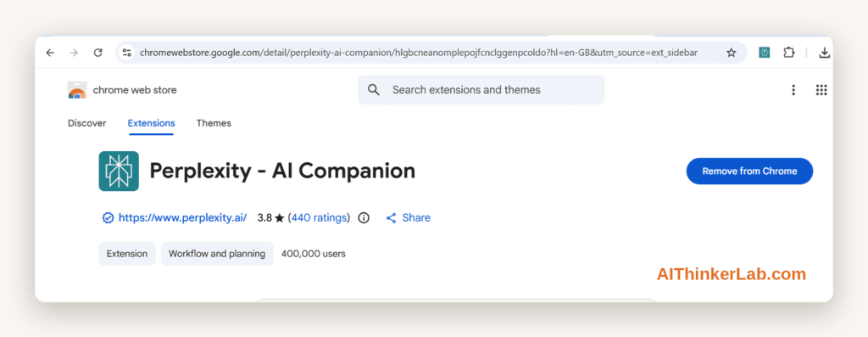Bookmark this page with the star icon
Screen dimensions: 868x337
pyautogui.click(x=732, y=53)
